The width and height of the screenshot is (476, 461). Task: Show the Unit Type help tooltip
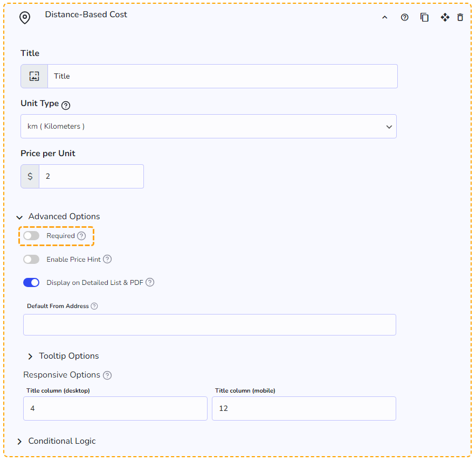coord(66,105)
